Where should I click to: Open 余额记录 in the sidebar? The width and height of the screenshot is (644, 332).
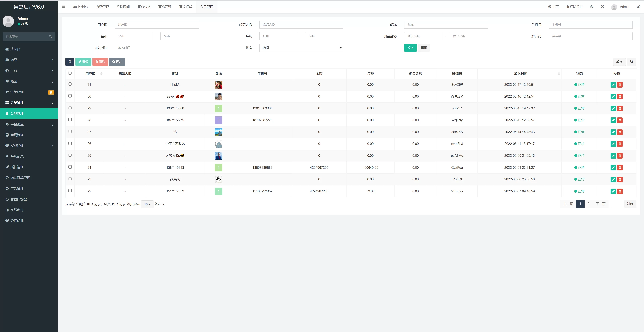17,156
